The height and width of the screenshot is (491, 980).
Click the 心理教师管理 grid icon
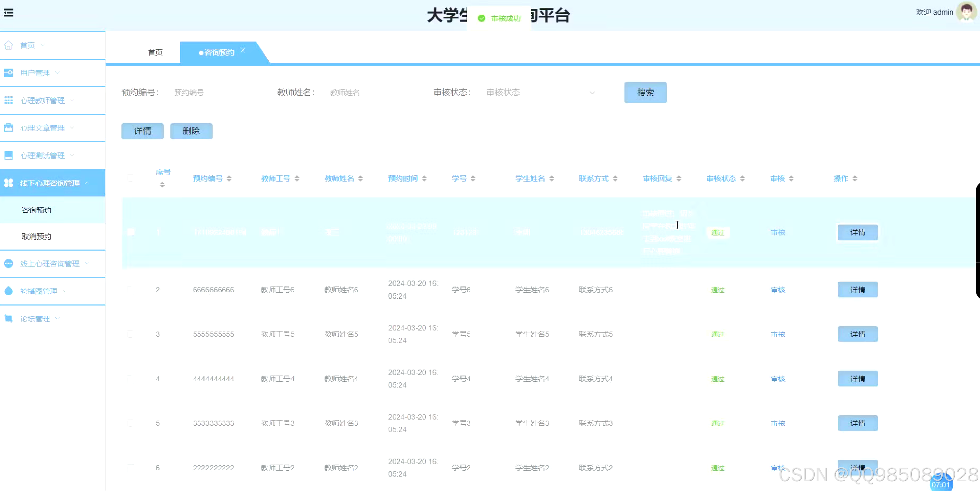(x=8, y=100)
